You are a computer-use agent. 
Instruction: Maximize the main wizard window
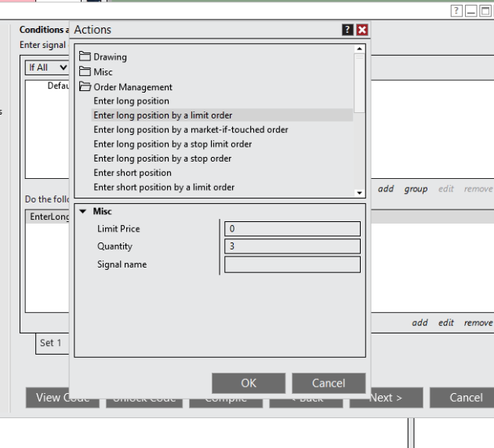click(485, 11)
